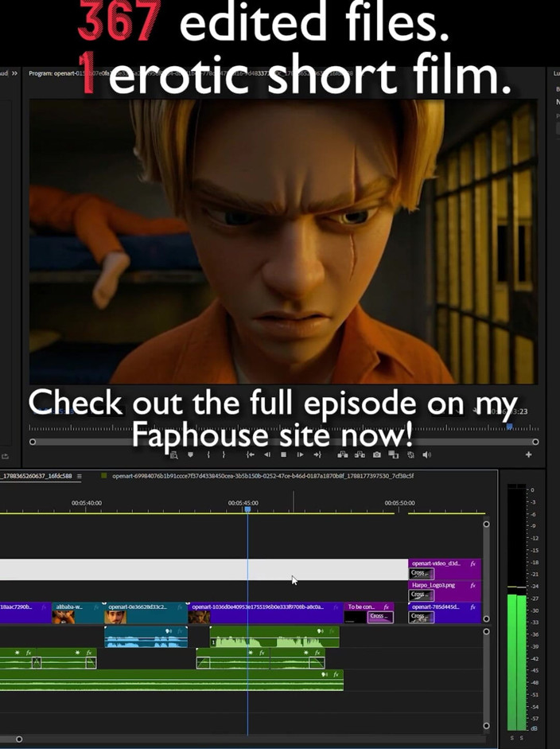This screenshot has height=749, width=560.
Task: Toggle the audio speaker icon in transport bar
Action: (426, 454)
